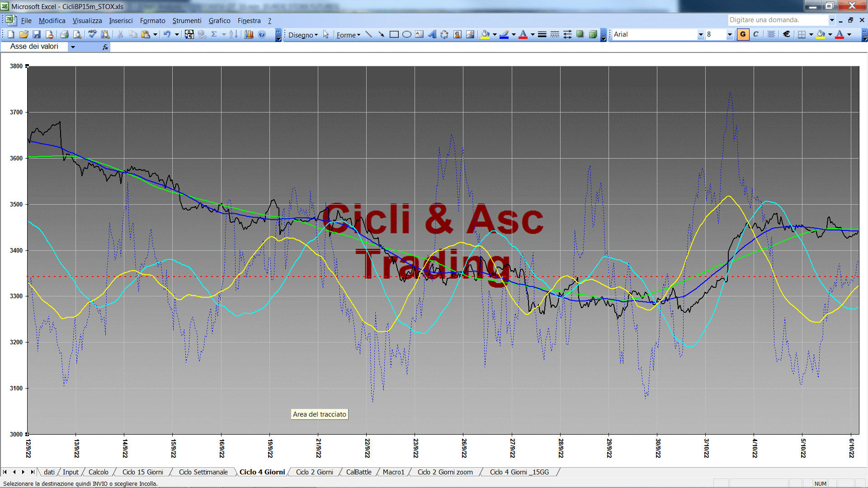Image resolution: width=868 pixels, height=488 pixels.
Task: Open the Chart Wizard icon
Action: point(249,34)
